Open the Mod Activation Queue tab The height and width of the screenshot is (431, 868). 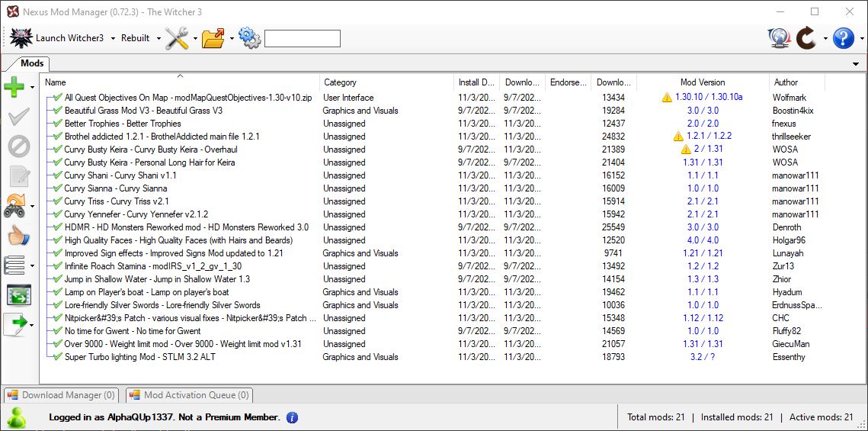(x=189, y=395)
